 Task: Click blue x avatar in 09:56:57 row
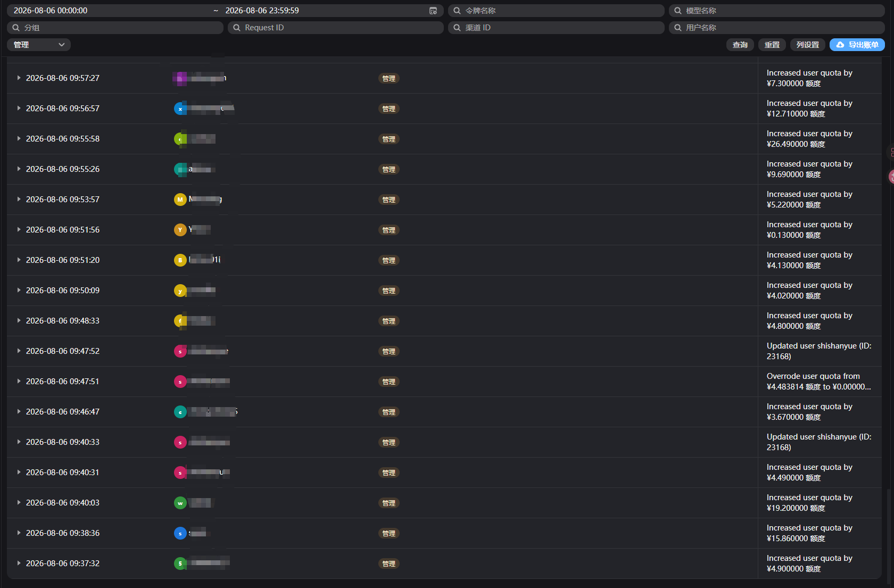coord(180,109)
